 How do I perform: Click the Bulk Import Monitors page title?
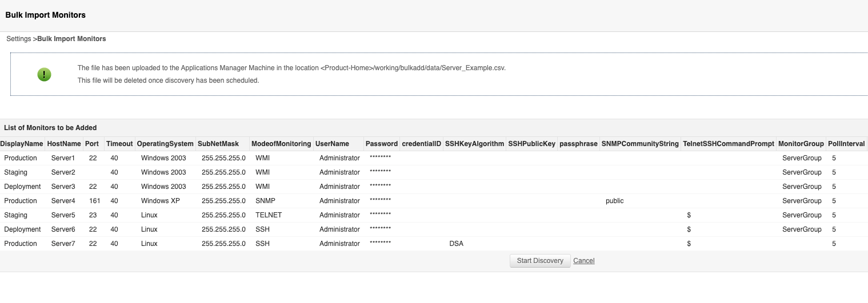(46, 14)
